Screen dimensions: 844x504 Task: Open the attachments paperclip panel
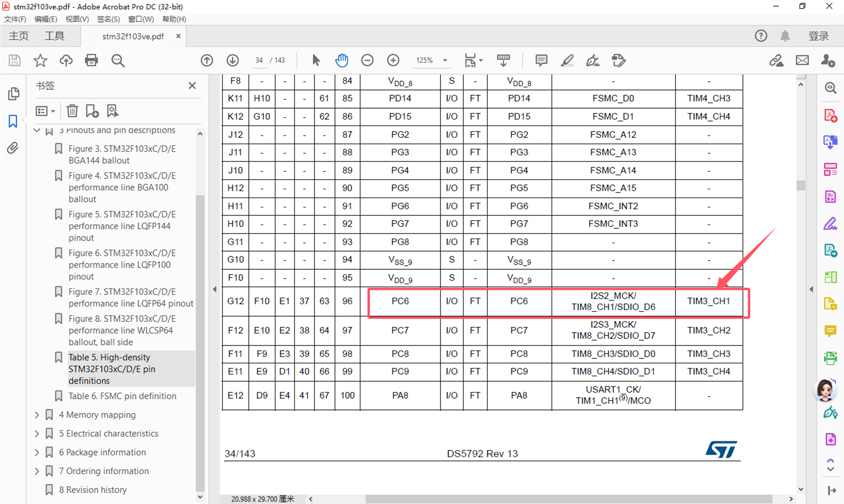pos(13,148)
